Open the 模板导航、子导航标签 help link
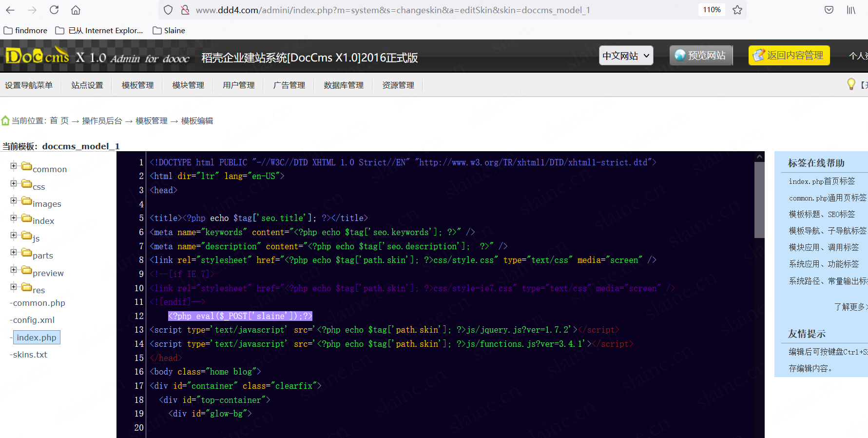 click(828, 231)
